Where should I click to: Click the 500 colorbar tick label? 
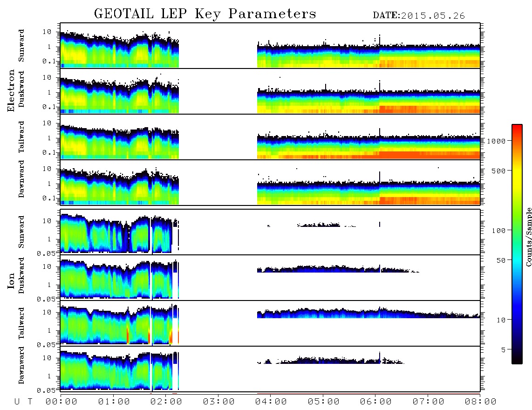coord(498,171)
